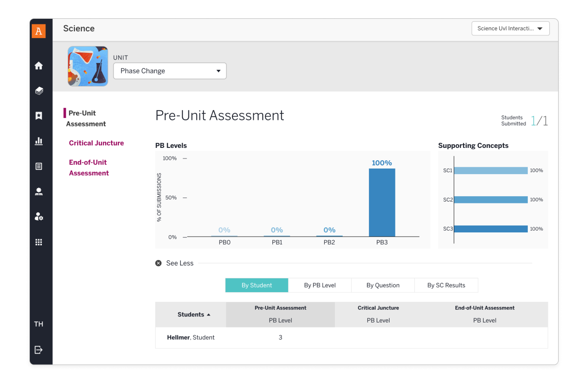
Task: Open the stacked layers icon in sidebar
Action: (x=39, y=91)
